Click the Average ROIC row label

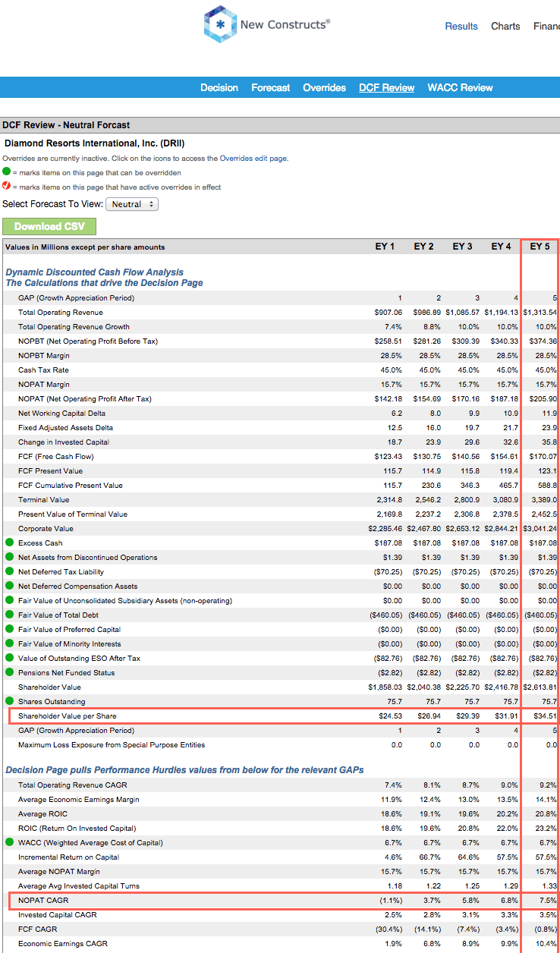pos(42,813)
